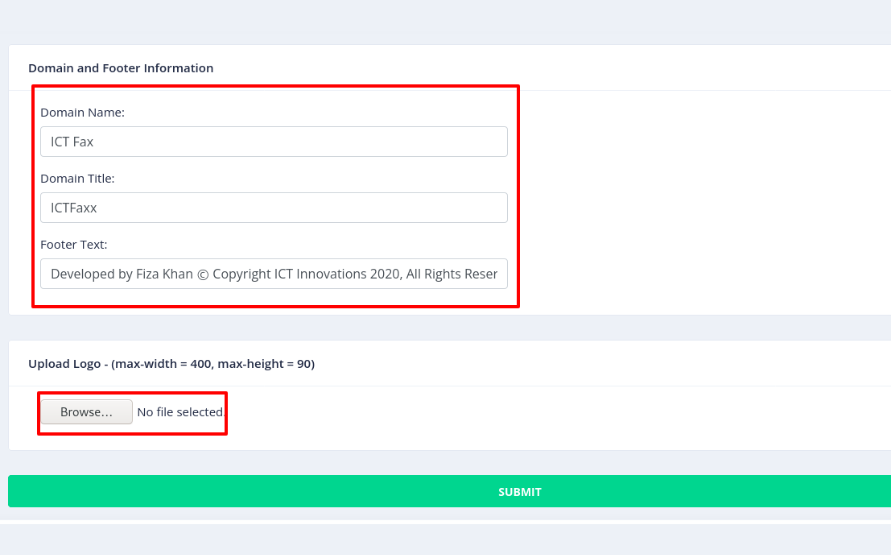This screenshot has width=891, height=555.
Task: Click the Domain Name input field
Action: click(x=273, y=142)
